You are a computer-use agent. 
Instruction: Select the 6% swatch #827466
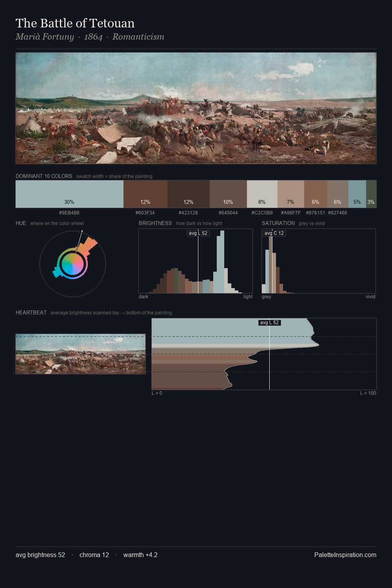pyautogui.click(x=338, y=194)
